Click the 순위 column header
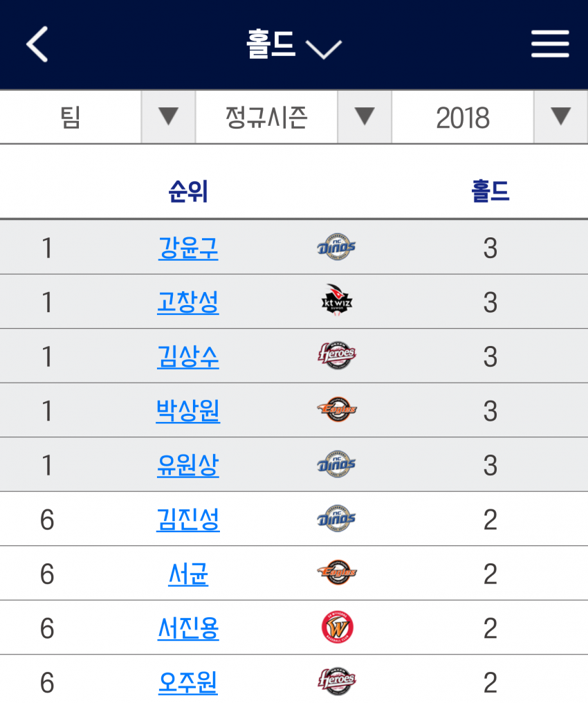Screen dimensions: 588x703 188,192
